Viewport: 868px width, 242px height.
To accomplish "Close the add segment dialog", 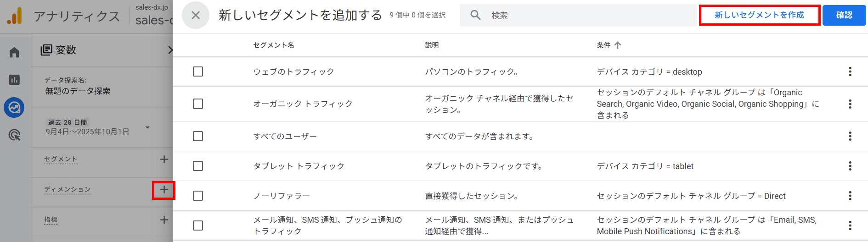I will 196,15.
